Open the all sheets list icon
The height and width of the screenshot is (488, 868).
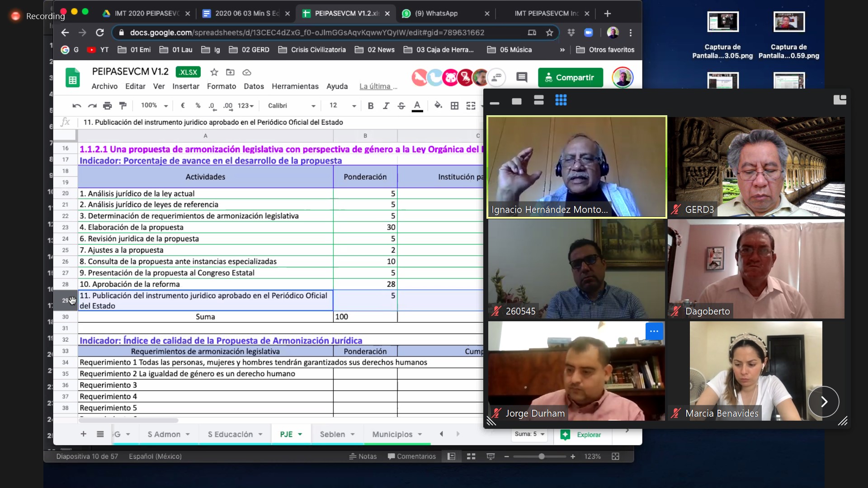tap(100, 434)
